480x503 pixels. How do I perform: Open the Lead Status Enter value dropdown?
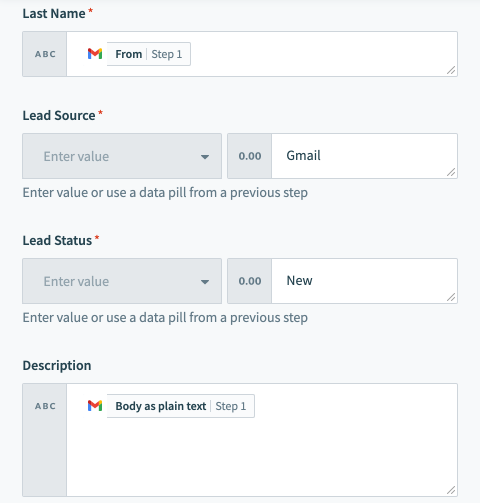click(122, 281)
